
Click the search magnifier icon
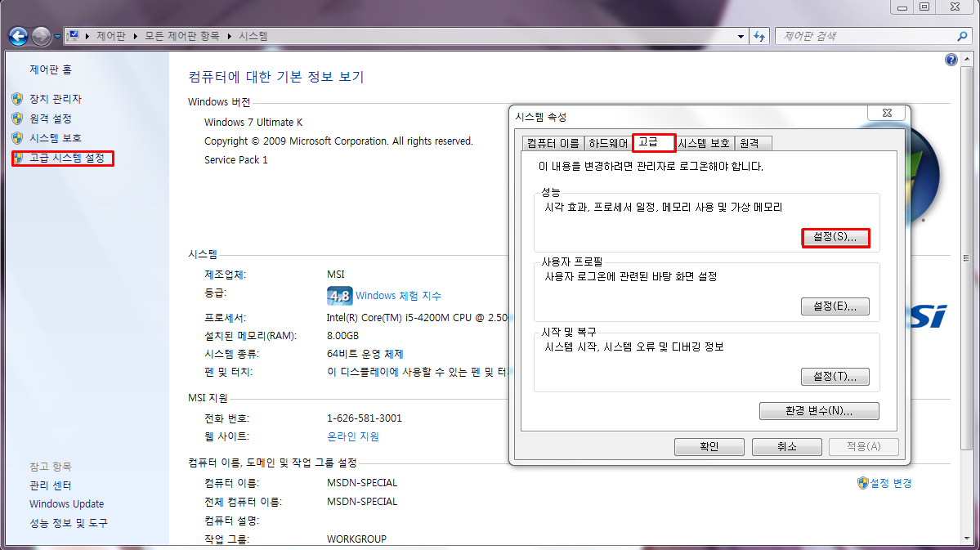[x=962, y=36]
